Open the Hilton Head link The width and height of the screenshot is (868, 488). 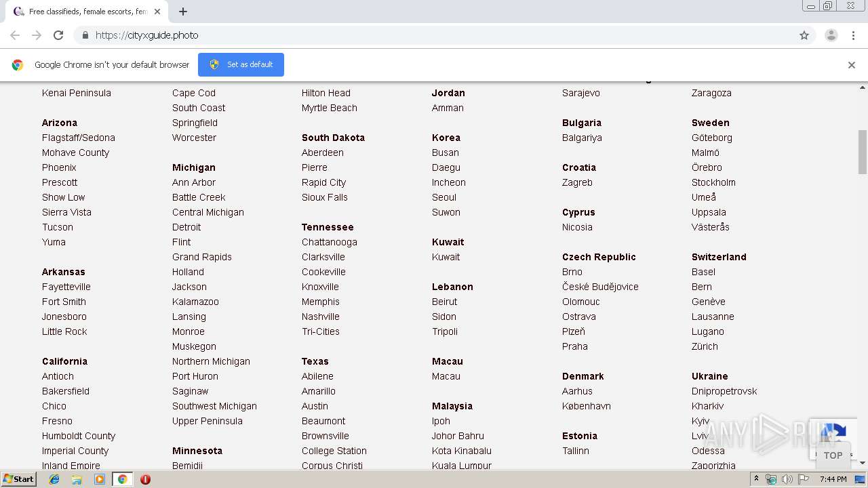coord(326,93)
